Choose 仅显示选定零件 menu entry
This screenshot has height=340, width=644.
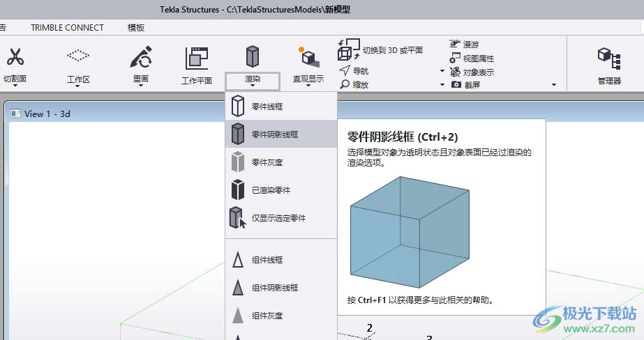click(281, 218)
